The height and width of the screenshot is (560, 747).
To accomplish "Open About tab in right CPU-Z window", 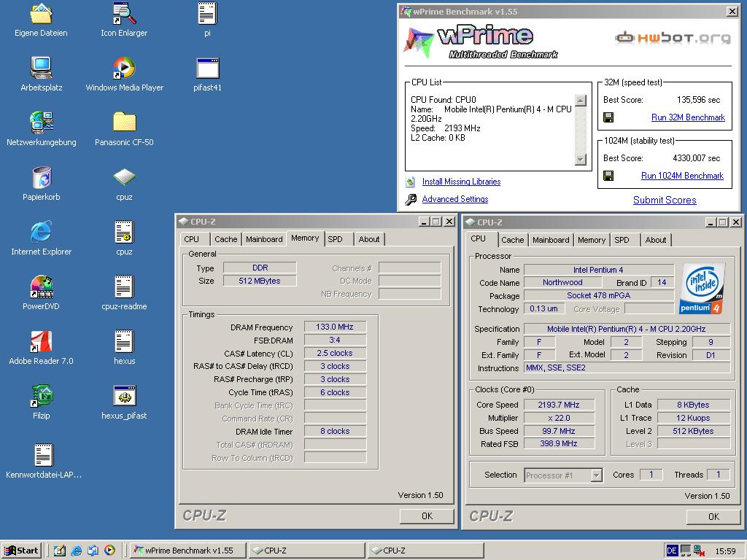I will [656, 240].
